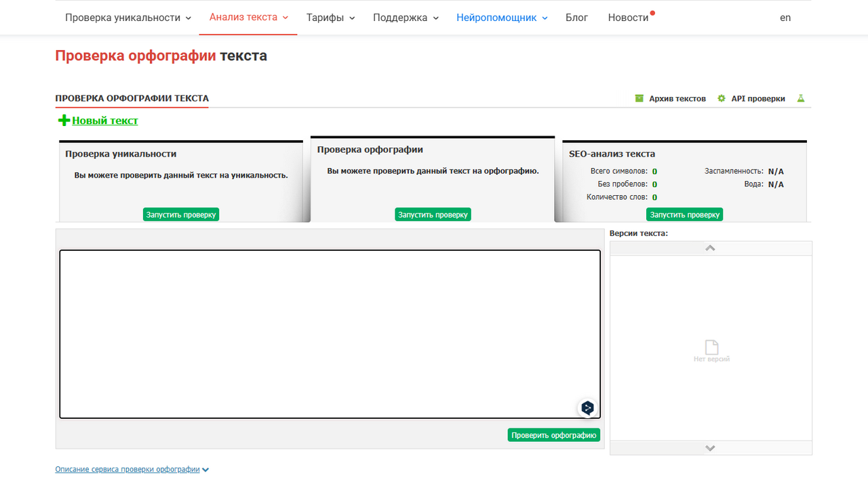Switch site language to en
The height and width of the screenshot is (488, 868).
[785, 18]
